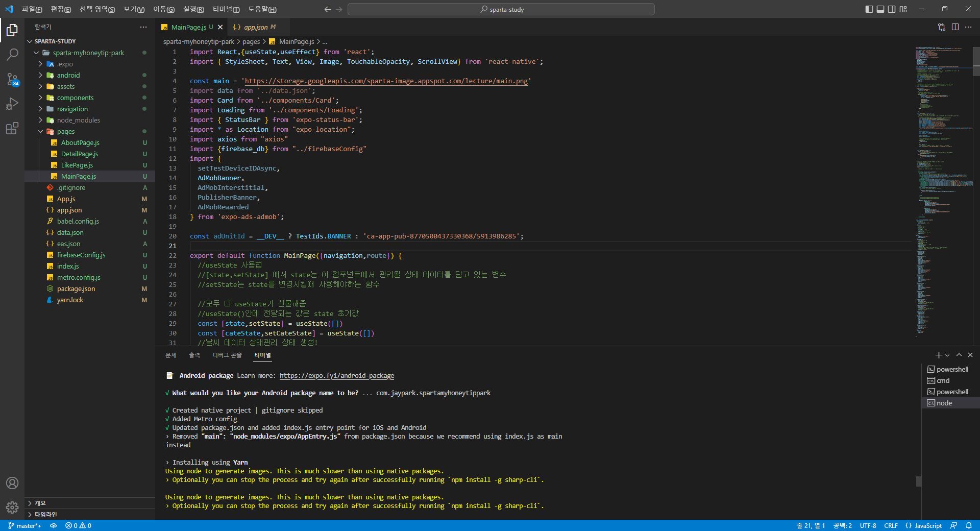Open changes compare icon in editor toolbar
Screen dimensions: 980x531
(942, 27)
